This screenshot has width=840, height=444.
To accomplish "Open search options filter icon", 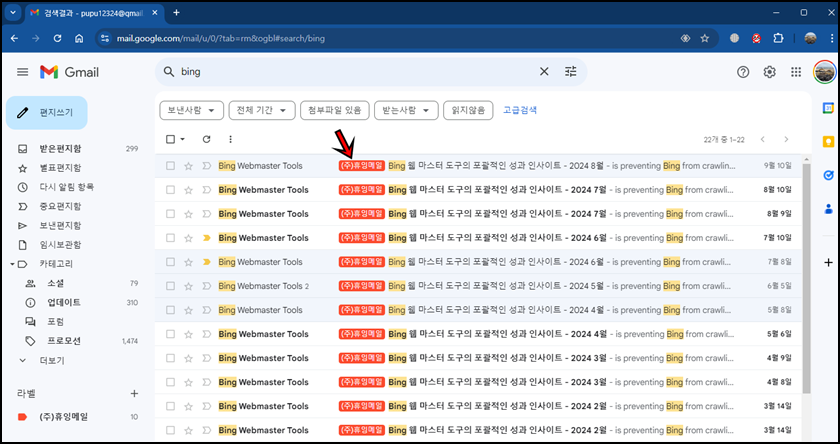I will 571,72.
